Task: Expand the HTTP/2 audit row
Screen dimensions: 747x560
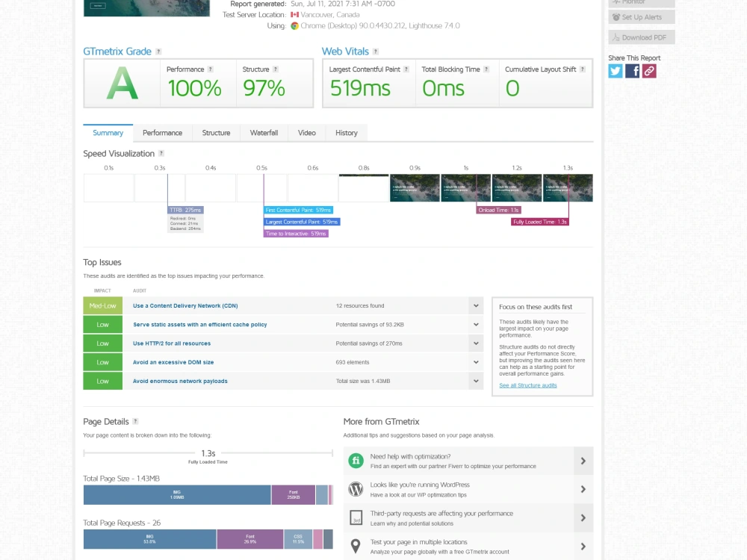Action: 476,343
